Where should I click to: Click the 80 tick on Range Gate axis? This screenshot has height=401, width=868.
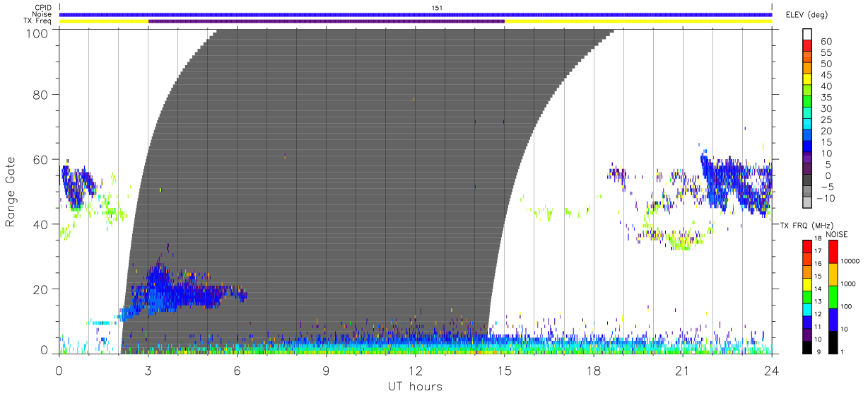tap(42, 94)
